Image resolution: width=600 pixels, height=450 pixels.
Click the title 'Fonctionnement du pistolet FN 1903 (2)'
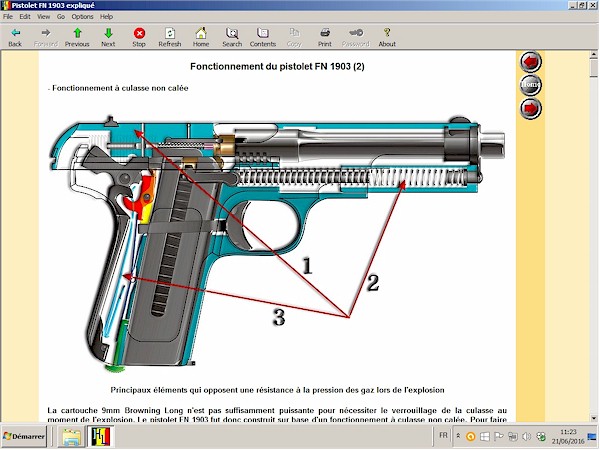[277, 67]
